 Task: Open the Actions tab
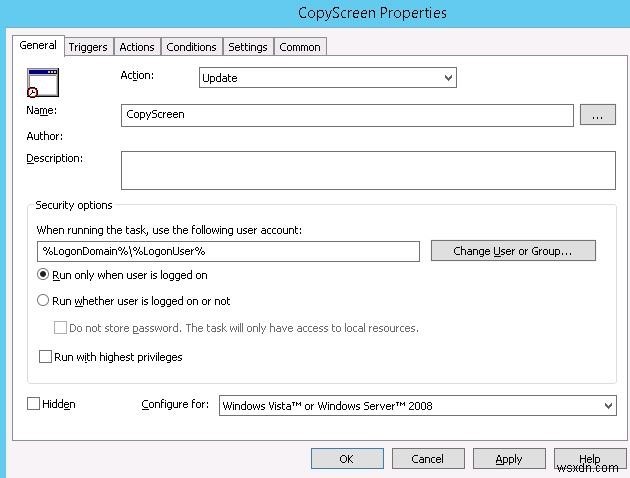[x=137, y=47]
